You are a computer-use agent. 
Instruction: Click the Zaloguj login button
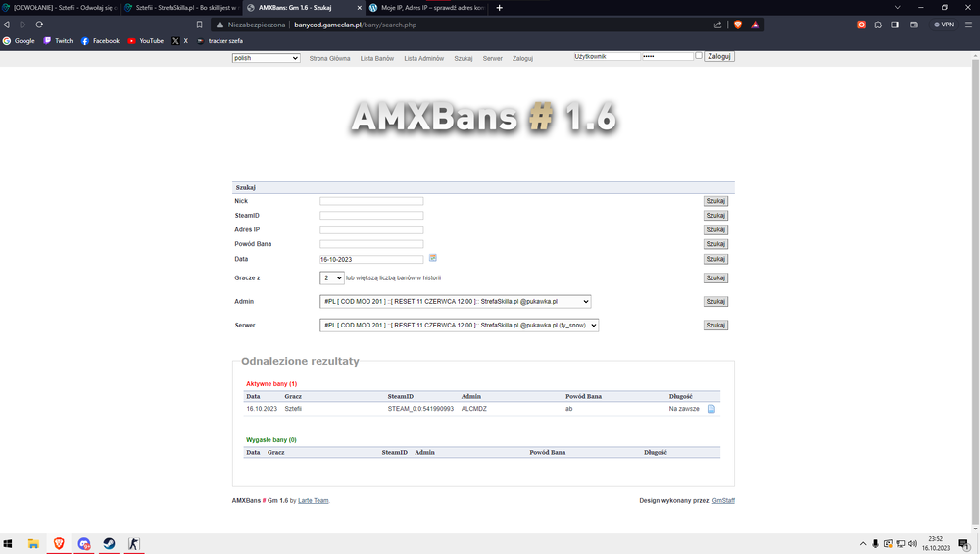(718, 56)
